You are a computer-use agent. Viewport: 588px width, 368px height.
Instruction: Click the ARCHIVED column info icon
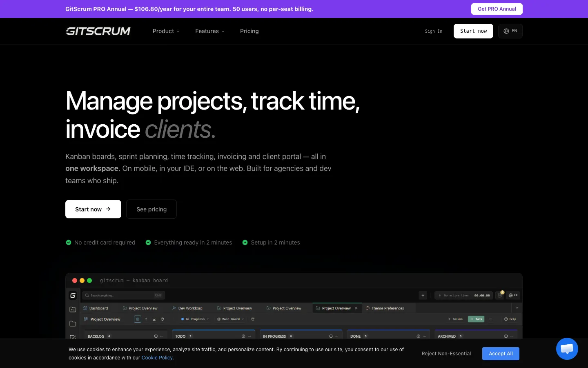(x=506, y=336)
